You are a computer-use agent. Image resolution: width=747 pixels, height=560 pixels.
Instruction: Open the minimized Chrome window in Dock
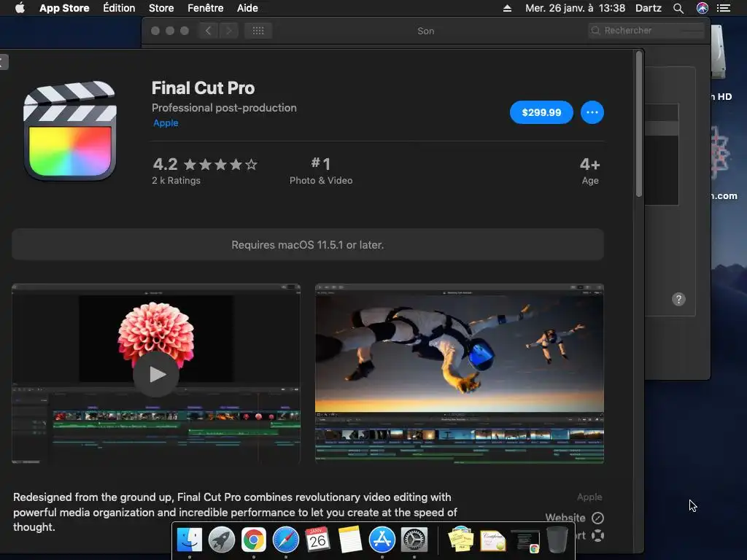click(525, 542)
